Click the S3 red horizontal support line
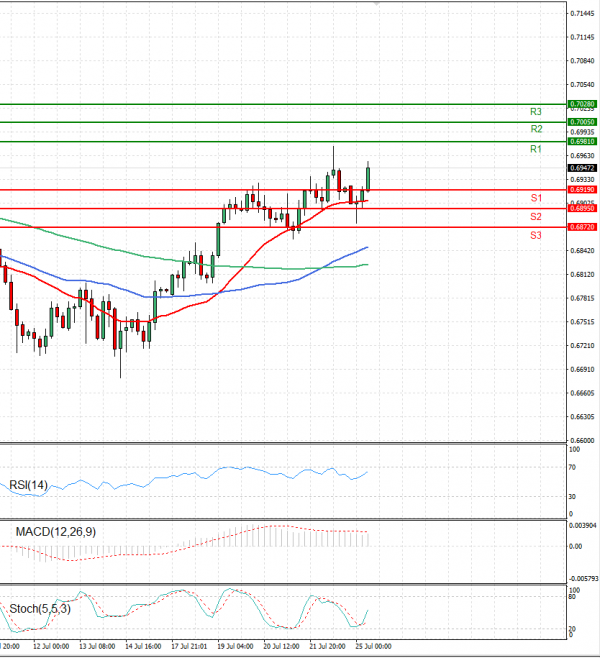The width and height of the screenshot is (600, 658). [x=283, y=227]
